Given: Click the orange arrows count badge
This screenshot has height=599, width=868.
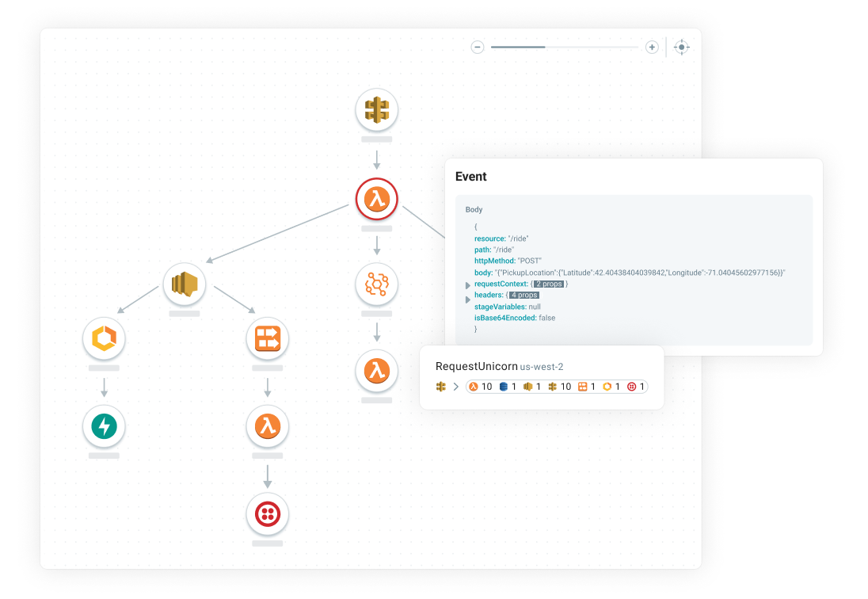Looking at the screenshot, I should (x=587, y=387).
